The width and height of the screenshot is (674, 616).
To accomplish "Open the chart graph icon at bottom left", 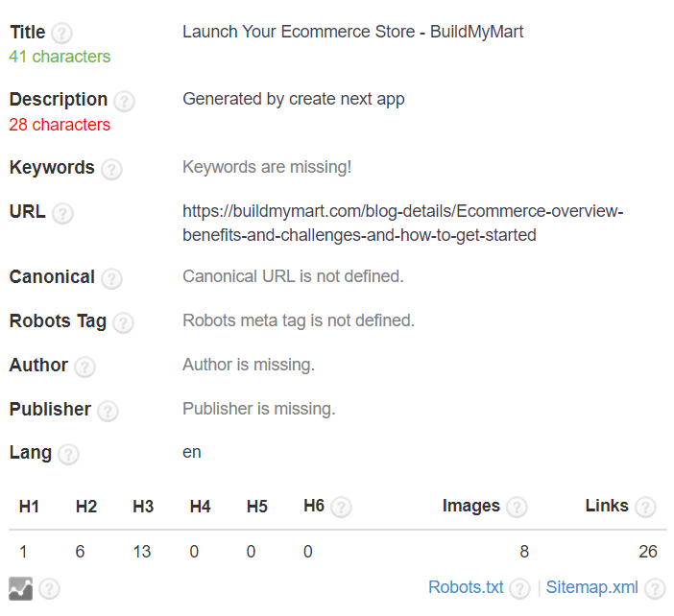I will tap(20, 588).
